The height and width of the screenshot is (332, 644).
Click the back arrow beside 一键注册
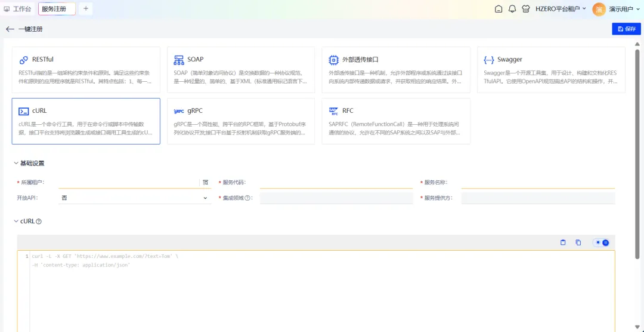10,29
